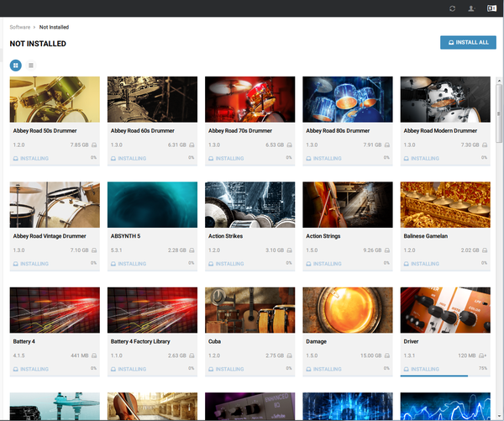Viewport: 504px width, 421px height.
Task: Open the Action Strikes thumbnail
Action: pyautogui.click(x=250, y=205)
